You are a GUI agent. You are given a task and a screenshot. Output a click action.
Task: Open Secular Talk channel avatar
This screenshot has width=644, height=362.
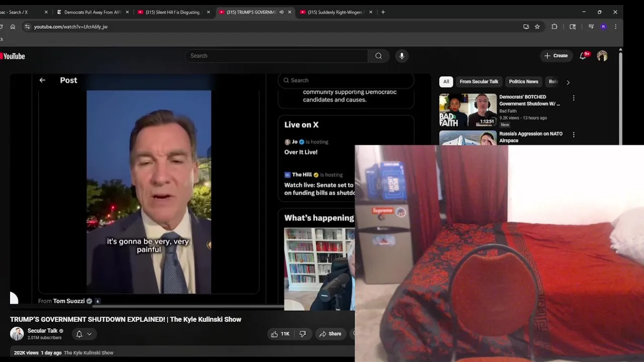17,334
